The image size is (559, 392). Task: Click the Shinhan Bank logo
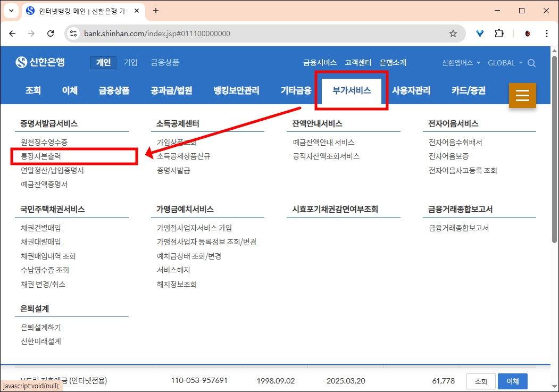pyautogui.click(x=40, y=62)
